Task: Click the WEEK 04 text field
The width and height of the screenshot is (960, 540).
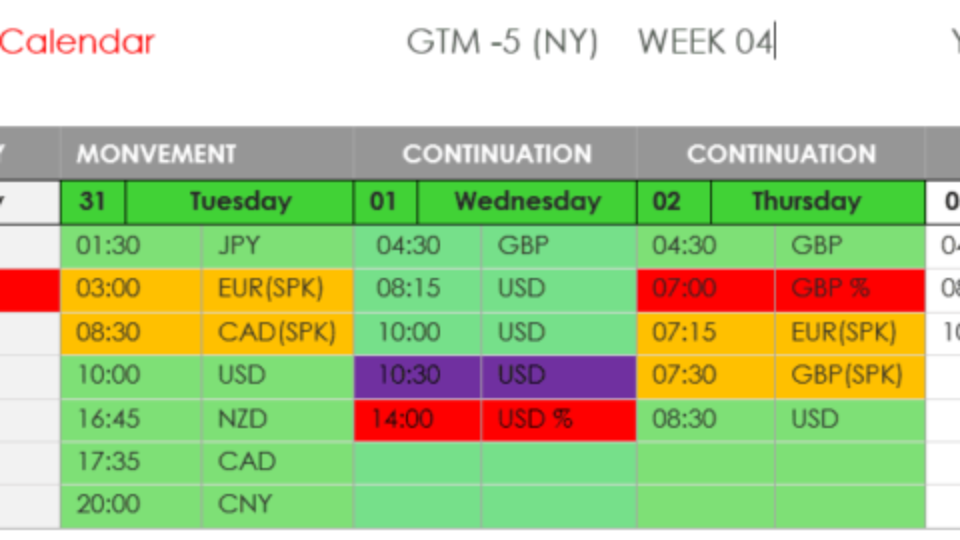Action: tap(707, 42)
